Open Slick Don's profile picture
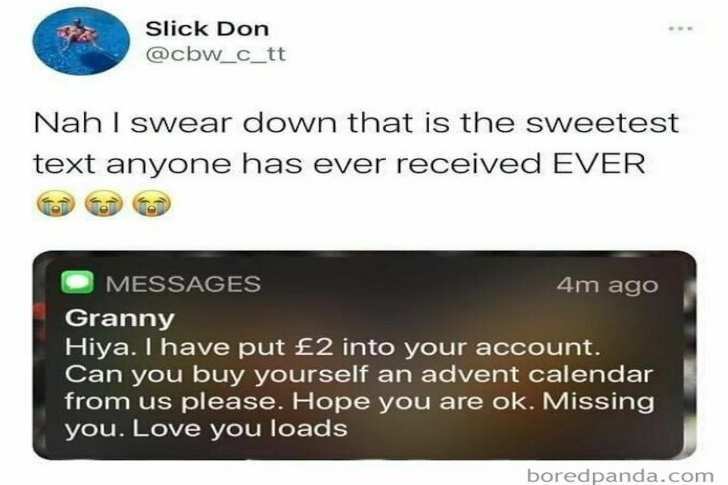 (81, 41)
